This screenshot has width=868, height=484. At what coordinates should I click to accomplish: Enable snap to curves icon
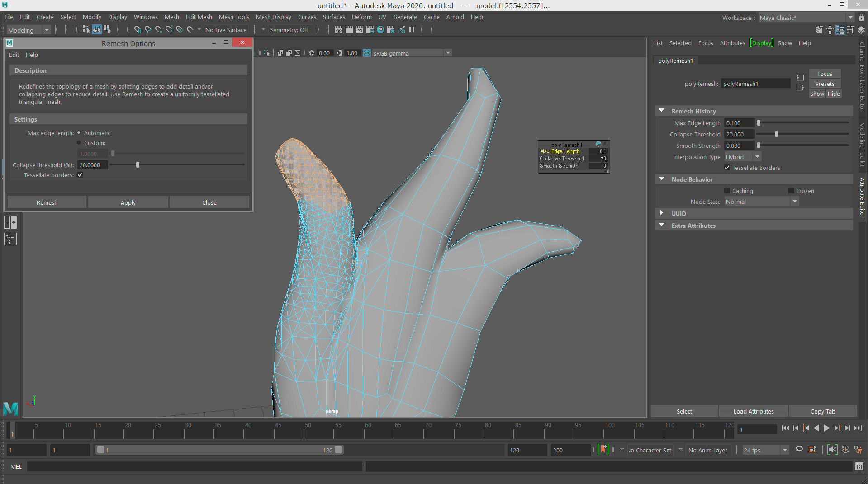coord(148,30)
